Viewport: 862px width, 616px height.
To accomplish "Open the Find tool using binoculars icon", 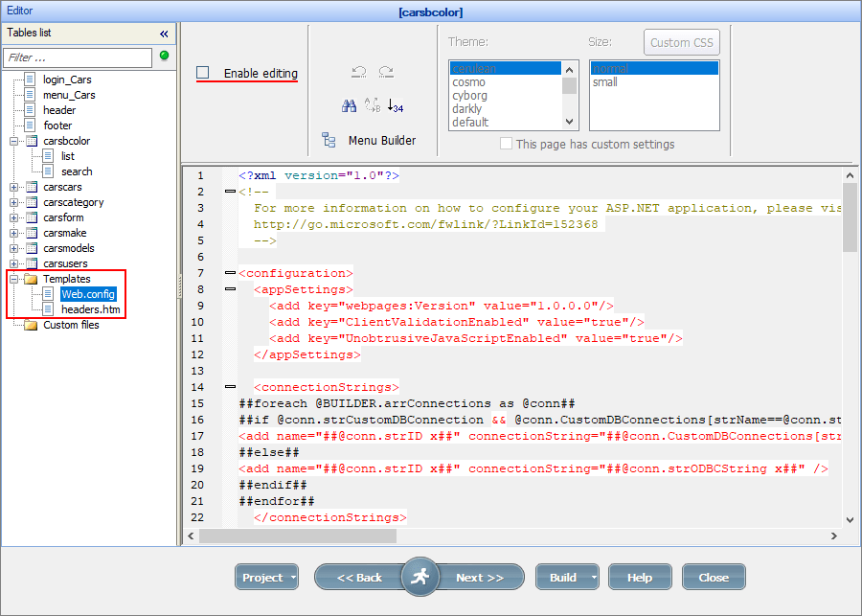I will coord(350,105).
